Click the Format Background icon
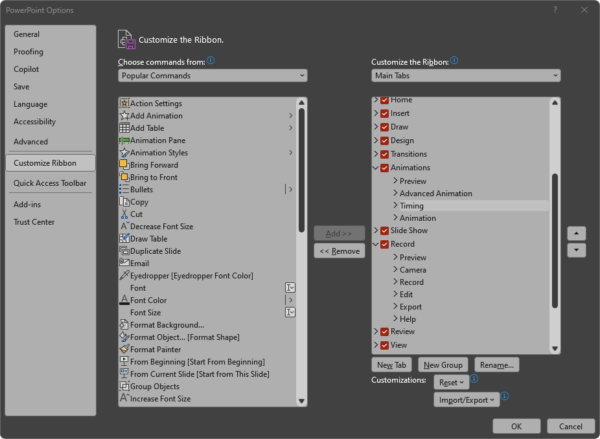 tap(124, 325)
